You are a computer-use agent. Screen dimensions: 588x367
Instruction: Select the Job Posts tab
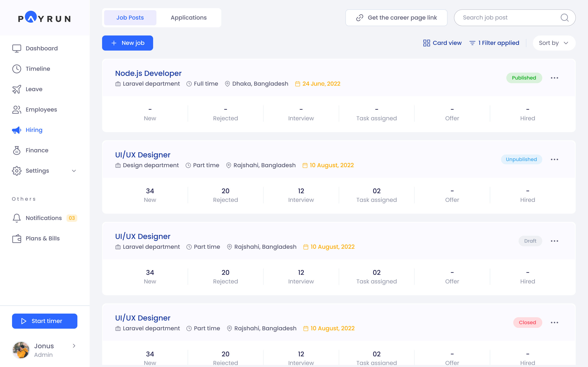coord(130,18)
